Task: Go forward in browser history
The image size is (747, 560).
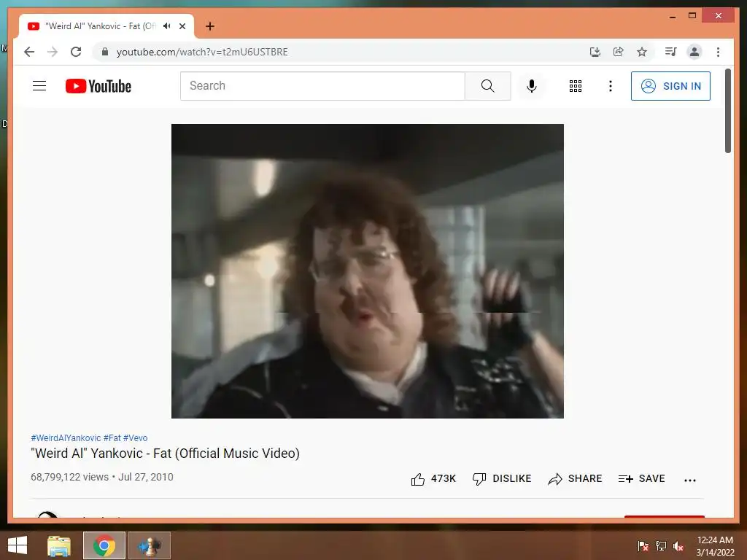Action: pyautogui.click(x=53, y=52)
